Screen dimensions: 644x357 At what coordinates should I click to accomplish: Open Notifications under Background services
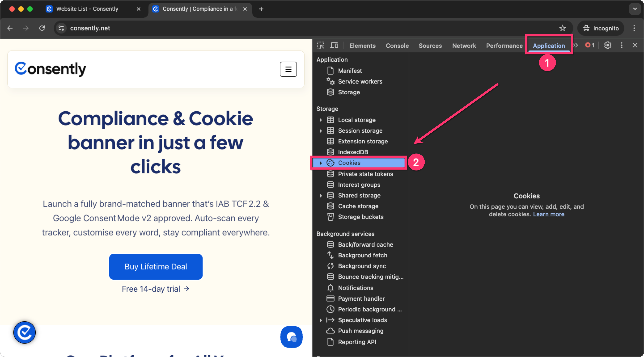point(356,288)
